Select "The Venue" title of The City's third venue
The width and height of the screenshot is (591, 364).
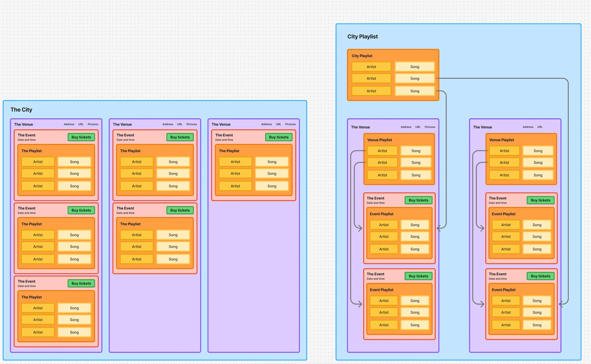click(x=221, y=124)
